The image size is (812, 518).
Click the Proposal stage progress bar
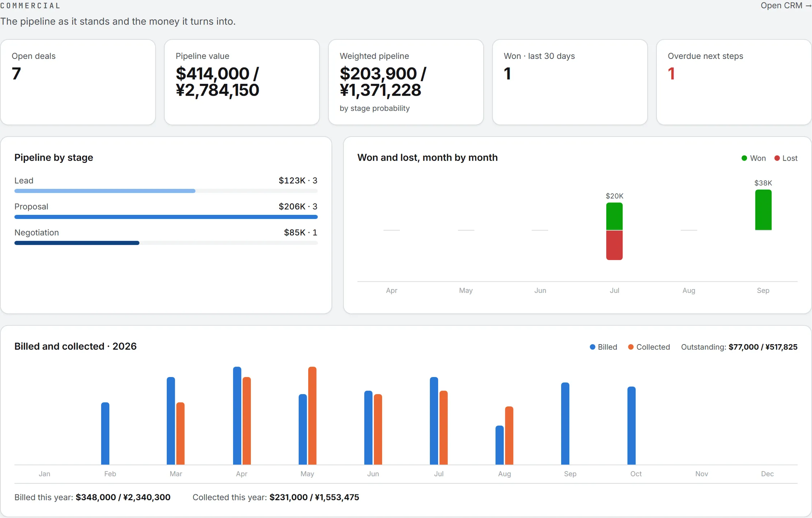[166, 217]
